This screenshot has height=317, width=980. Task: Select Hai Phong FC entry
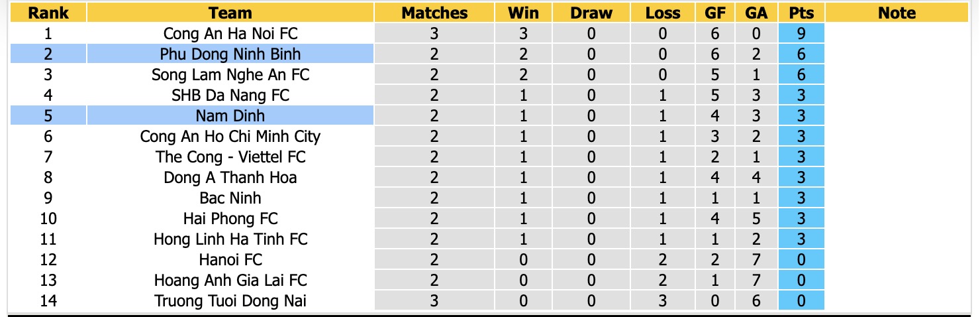click(230, 218)
